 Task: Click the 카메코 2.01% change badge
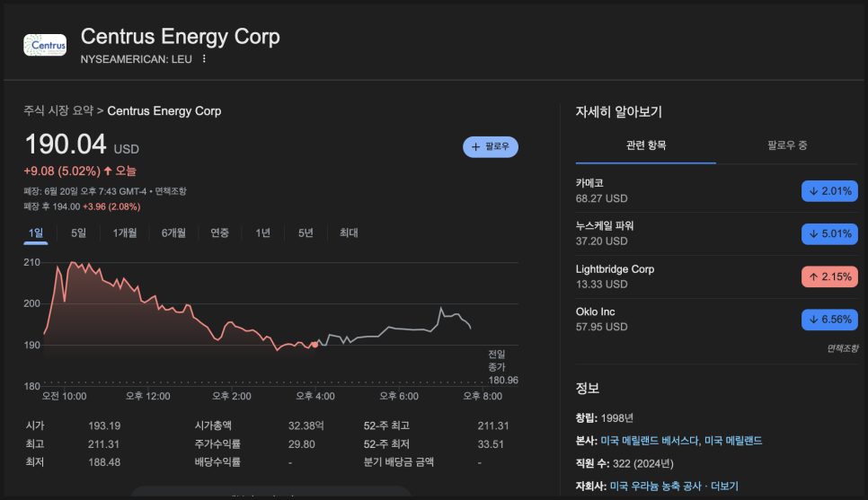[x=829, y=191]
